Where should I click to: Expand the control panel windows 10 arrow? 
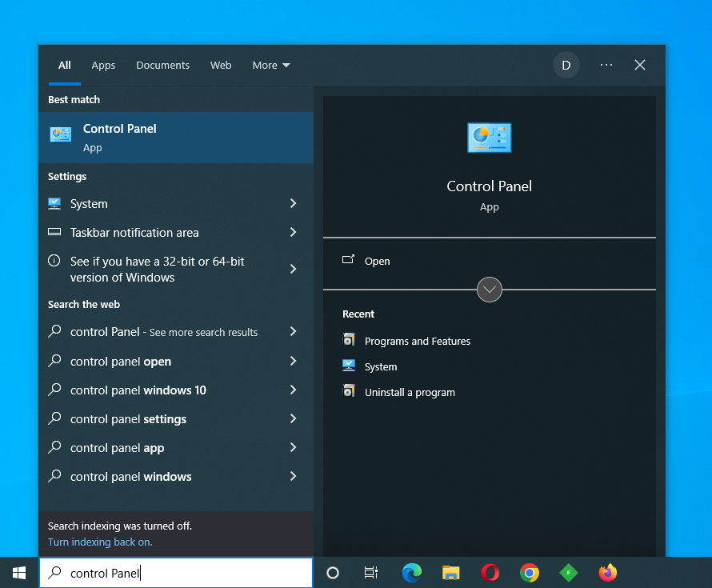coord(293,390)
